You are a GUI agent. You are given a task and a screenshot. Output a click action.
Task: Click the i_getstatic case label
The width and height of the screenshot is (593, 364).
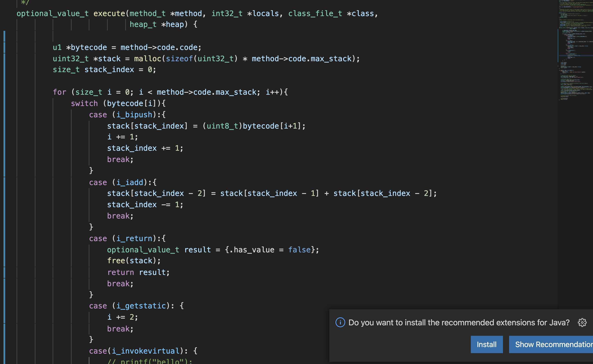141,306
